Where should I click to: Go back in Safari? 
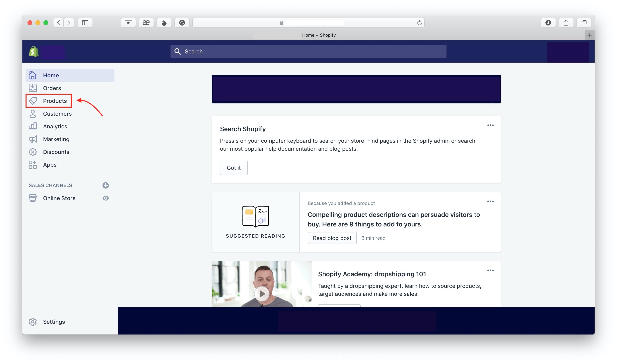click(x=58, y=23)
